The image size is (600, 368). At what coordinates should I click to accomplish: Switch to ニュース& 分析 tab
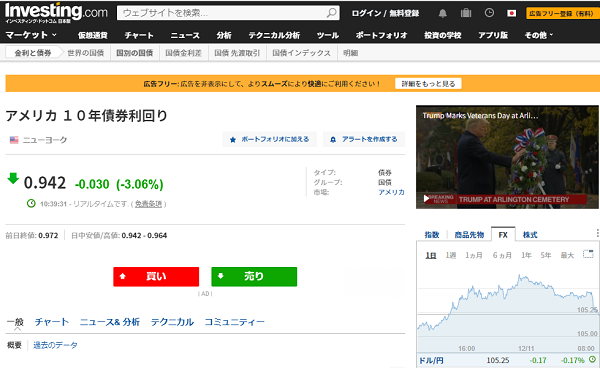point(110,322)
